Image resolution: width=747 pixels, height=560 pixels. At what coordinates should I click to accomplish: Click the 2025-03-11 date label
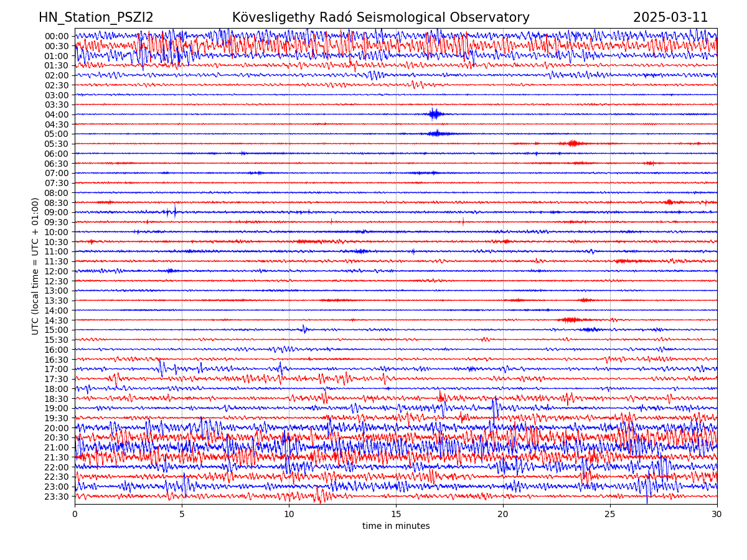click(670, 17)
